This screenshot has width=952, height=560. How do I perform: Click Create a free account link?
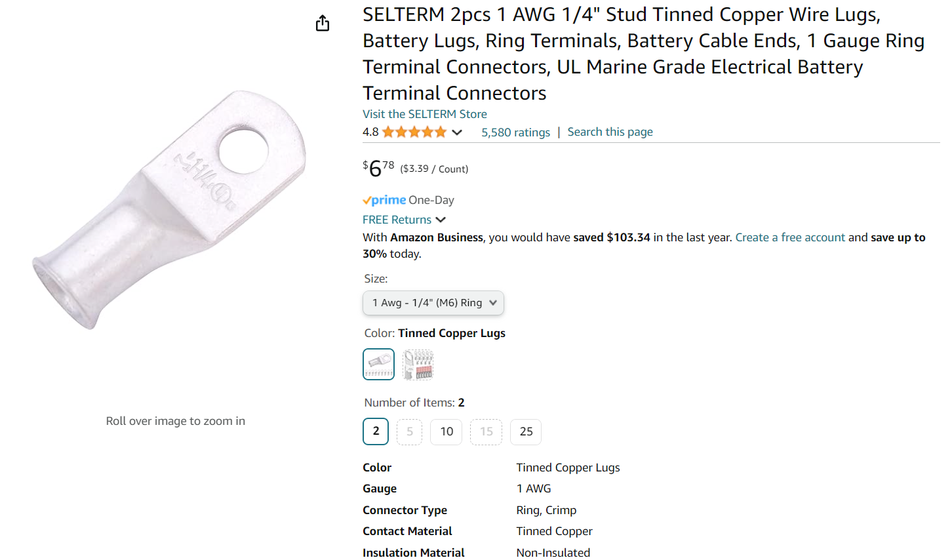(790, 237)
